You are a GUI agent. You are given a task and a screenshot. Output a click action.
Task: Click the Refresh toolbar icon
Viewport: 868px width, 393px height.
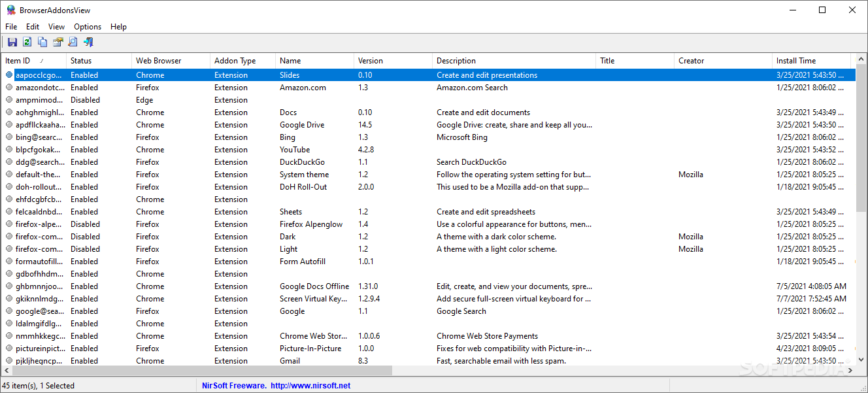[27, 42]
